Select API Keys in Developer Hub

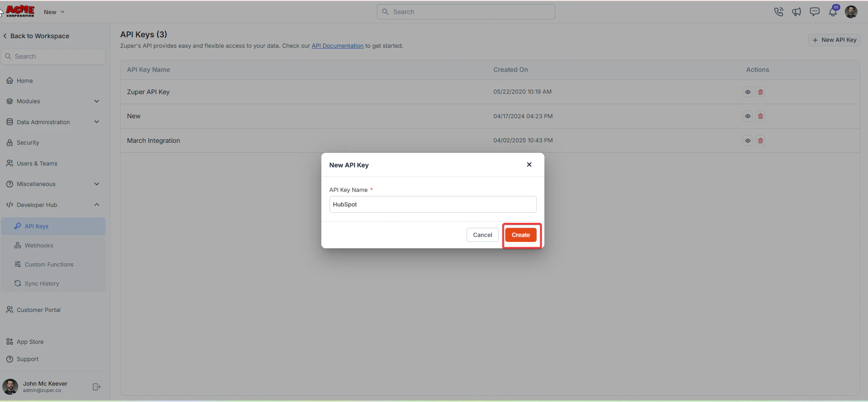point(54,226)
